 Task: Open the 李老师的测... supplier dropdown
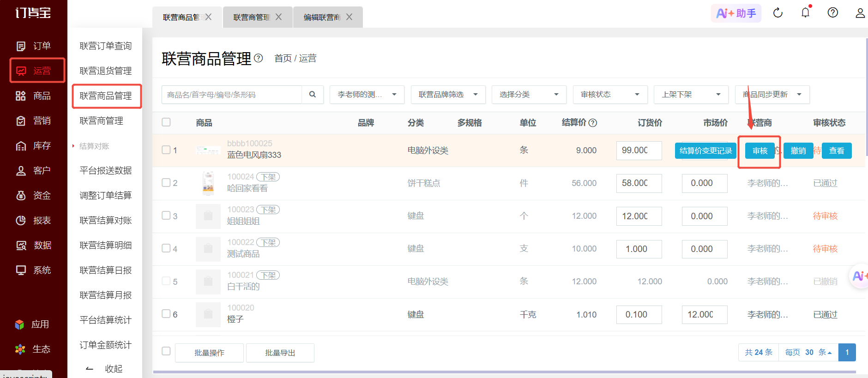coord(367,95)
